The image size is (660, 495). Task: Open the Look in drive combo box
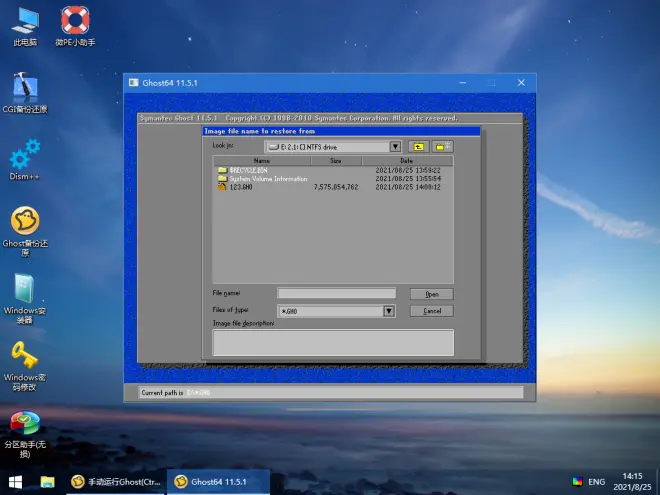click(333, 146)
